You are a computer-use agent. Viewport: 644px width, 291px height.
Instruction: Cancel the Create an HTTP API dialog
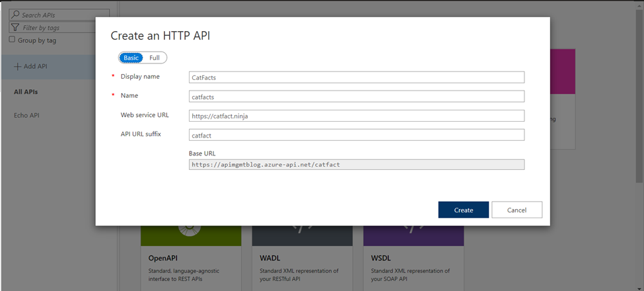coord(517,210)
